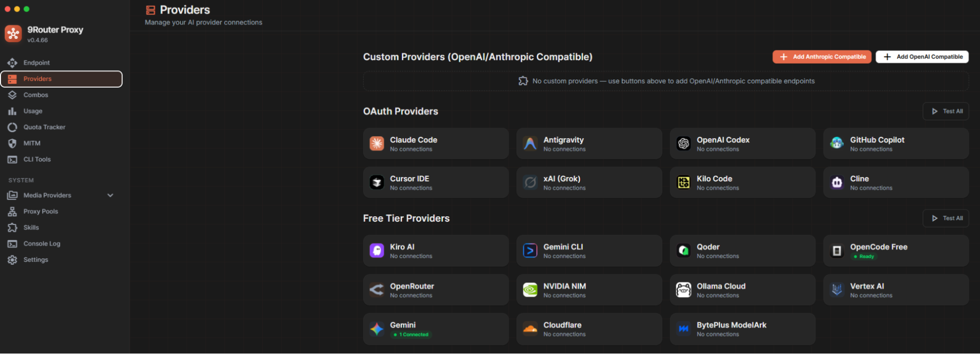Image resolution: width=980 pixels, height=354 pixels.
Task: Click the GitHub Copilot icon
Action: 837,143
